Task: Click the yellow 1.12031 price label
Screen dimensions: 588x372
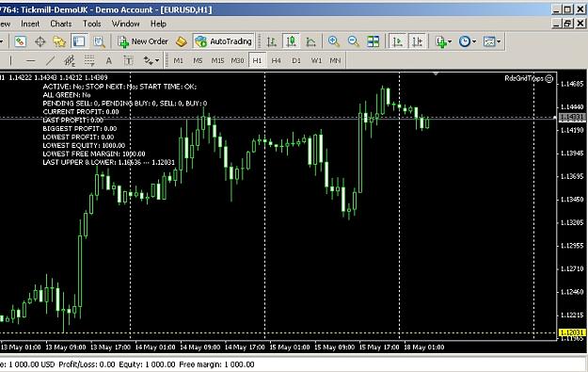Action: pos(572,332)
